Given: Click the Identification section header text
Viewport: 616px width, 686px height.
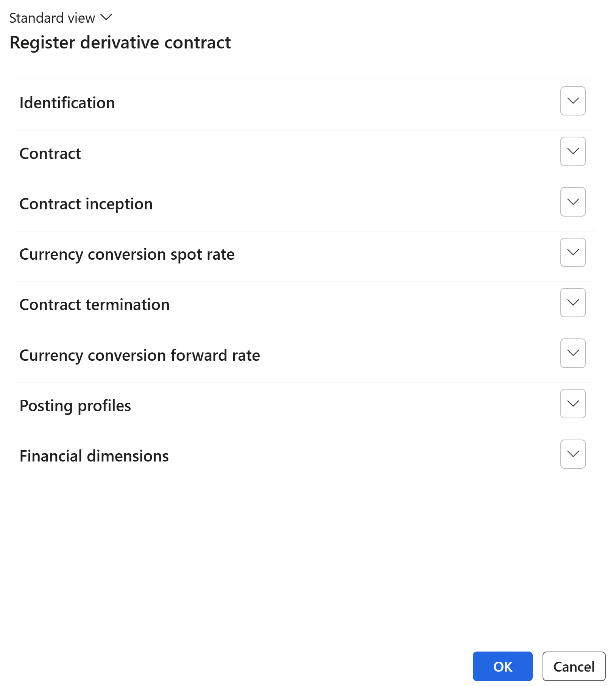Looking at the screenshot, I should (x=67, y=103).
